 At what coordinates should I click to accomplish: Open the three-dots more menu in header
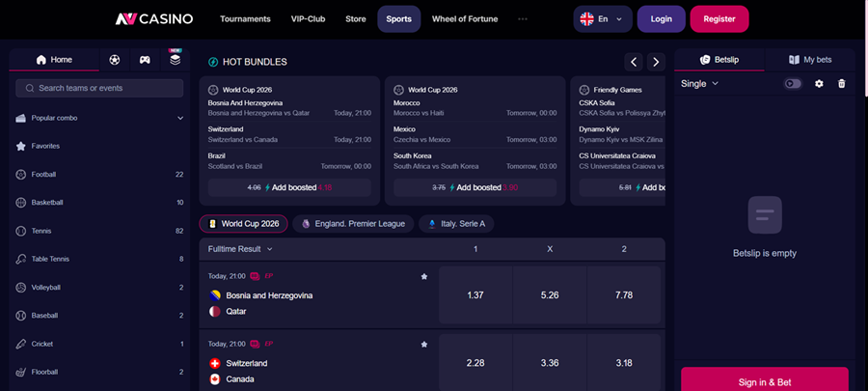coord(523,19)
